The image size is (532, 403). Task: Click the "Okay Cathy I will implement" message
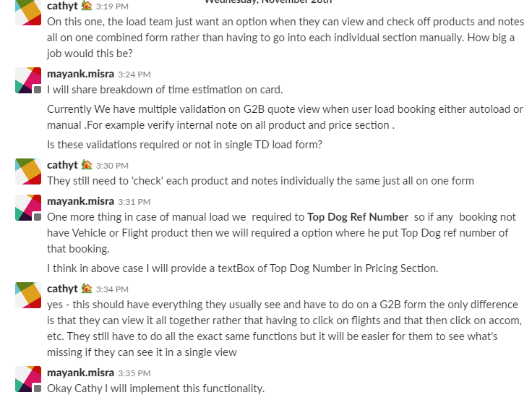[x=155, y=389]
